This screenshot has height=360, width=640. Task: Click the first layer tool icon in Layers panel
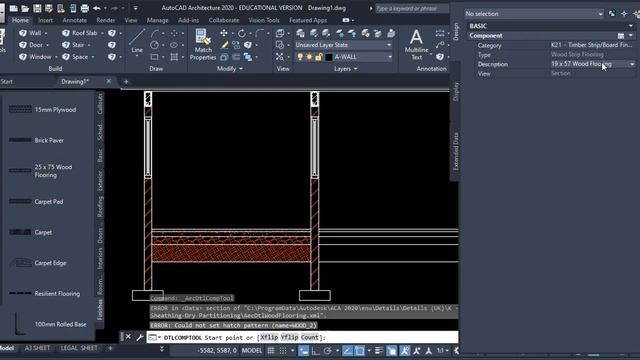(300, 33)
